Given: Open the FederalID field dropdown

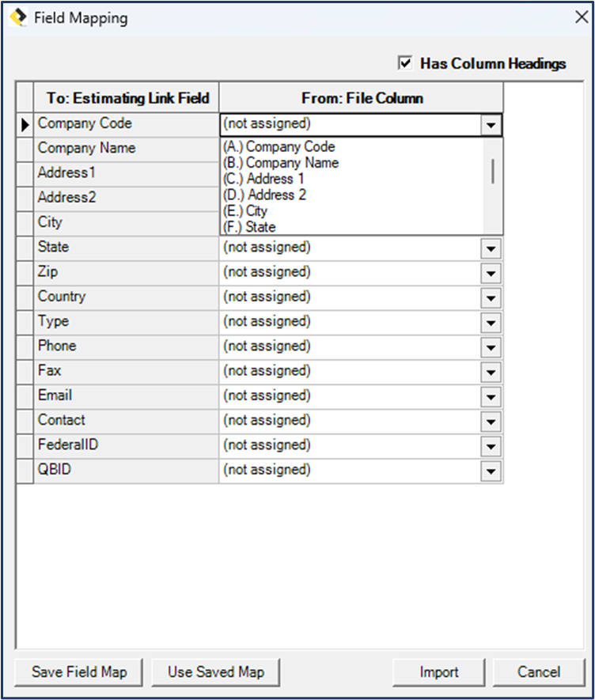Looking at the screenshot, I should click(x=491, y=445).
